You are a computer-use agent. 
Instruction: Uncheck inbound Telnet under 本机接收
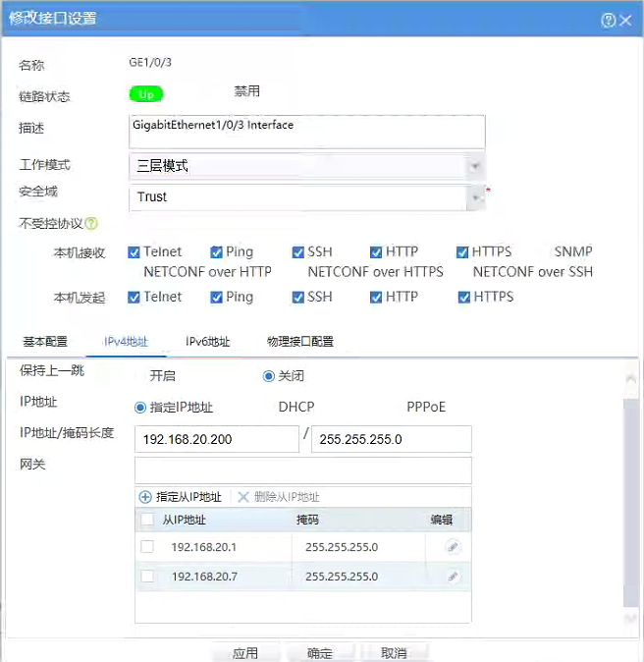(134, 252)
